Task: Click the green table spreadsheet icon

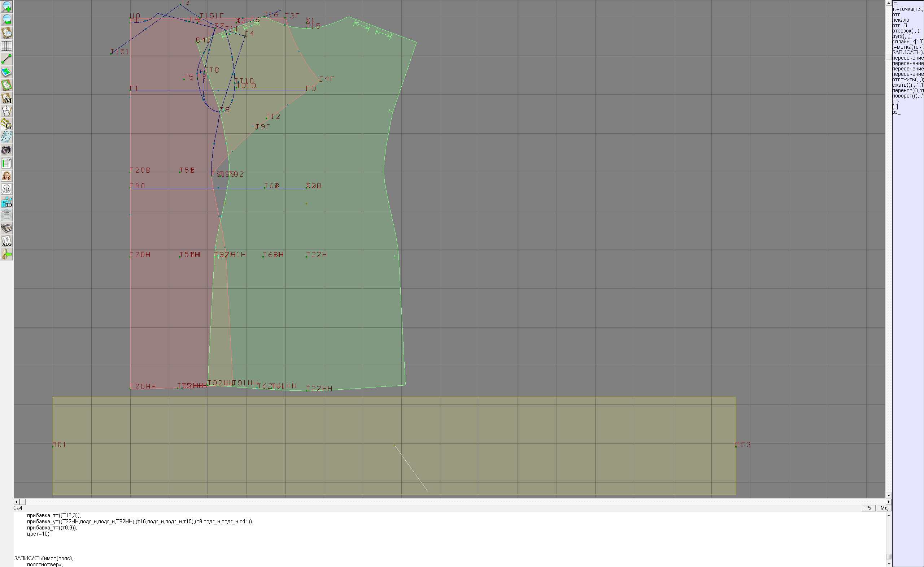Action: click(6, 163)
